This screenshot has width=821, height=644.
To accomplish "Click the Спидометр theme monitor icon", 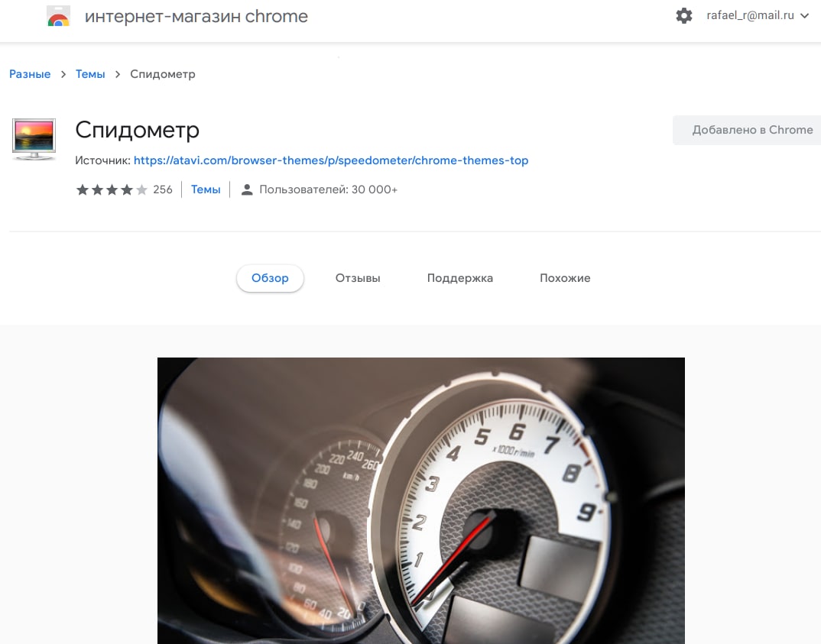I will pos(34,139).
